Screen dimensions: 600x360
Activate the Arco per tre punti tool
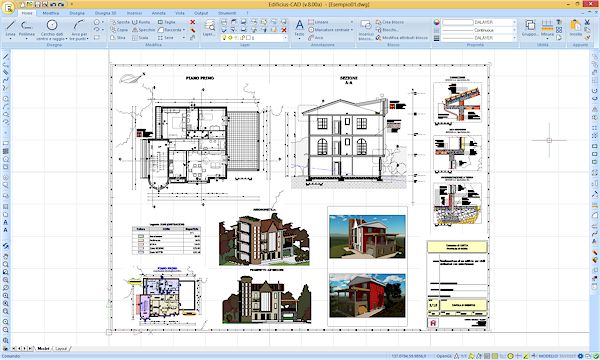(x=79, y=30)
